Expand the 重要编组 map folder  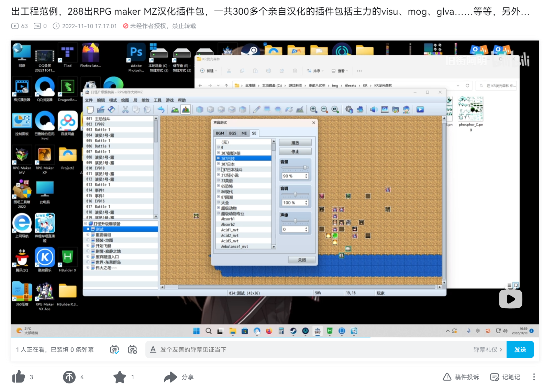[x=88, y=234]
